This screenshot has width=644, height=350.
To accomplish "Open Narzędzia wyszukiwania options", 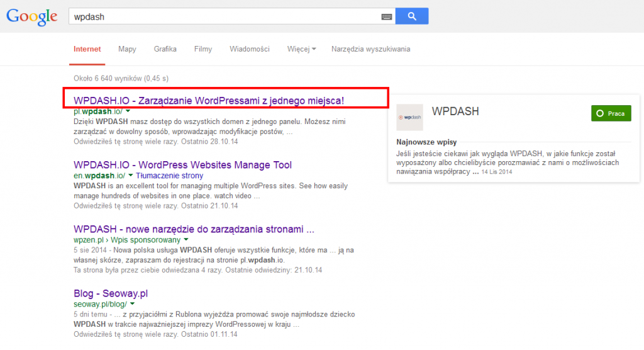I will [x=371, y=49].
